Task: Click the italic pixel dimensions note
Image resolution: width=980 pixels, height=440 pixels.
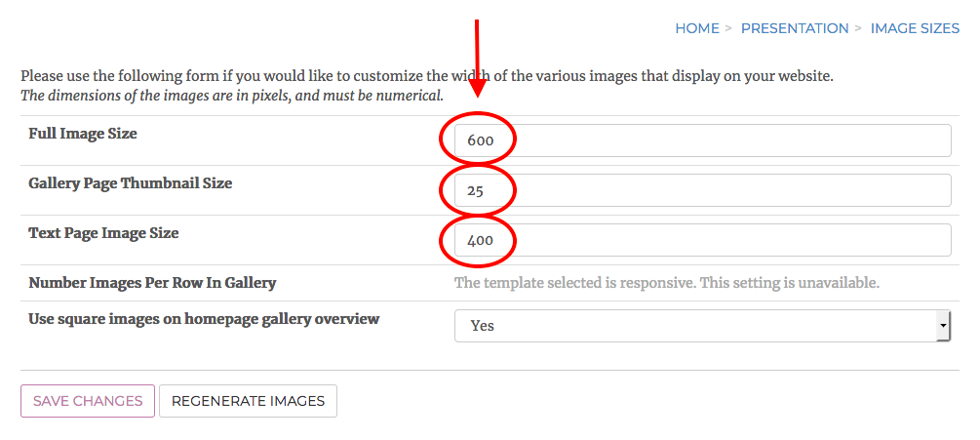Action: pyautogui.click(x=232, y=96)
